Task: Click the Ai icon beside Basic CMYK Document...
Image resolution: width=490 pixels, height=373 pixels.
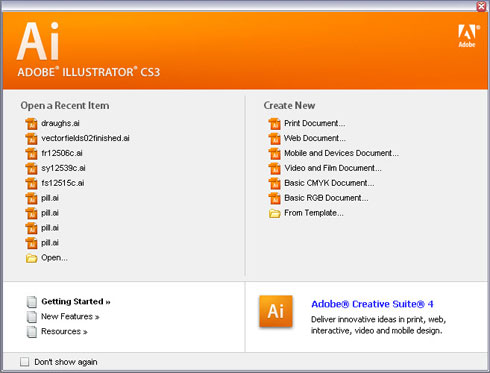Action: (x=274, y=183)
